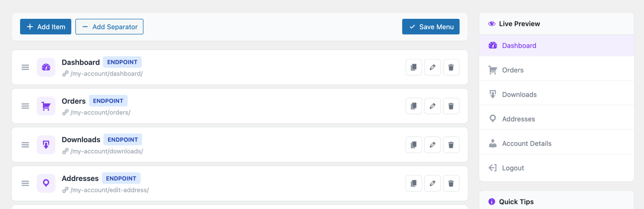This screenshot has height=209, width=644.
Task: Select Downloads in Live Preview
Action: tap(519, 94)
